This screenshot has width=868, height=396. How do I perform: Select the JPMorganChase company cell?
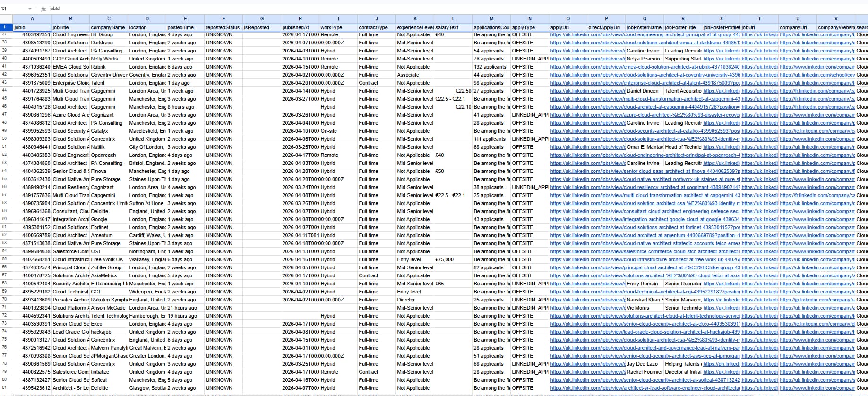pos(109,356)
